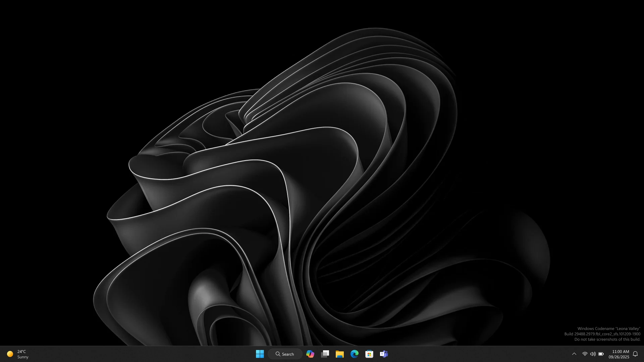Open Task View from taskbar
The image size is (644, 362).
click(x=325, y=354)
